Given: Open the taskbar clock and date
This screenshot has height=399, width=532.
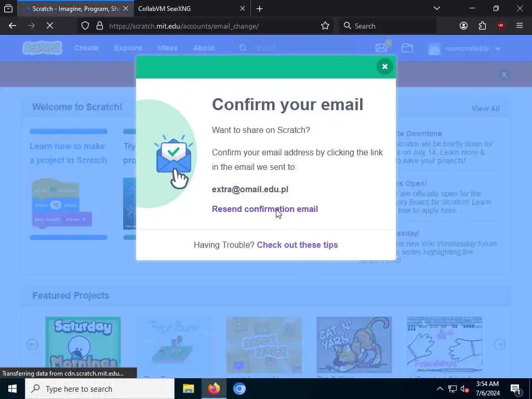Looking at the screenshot, I should 487,389.
